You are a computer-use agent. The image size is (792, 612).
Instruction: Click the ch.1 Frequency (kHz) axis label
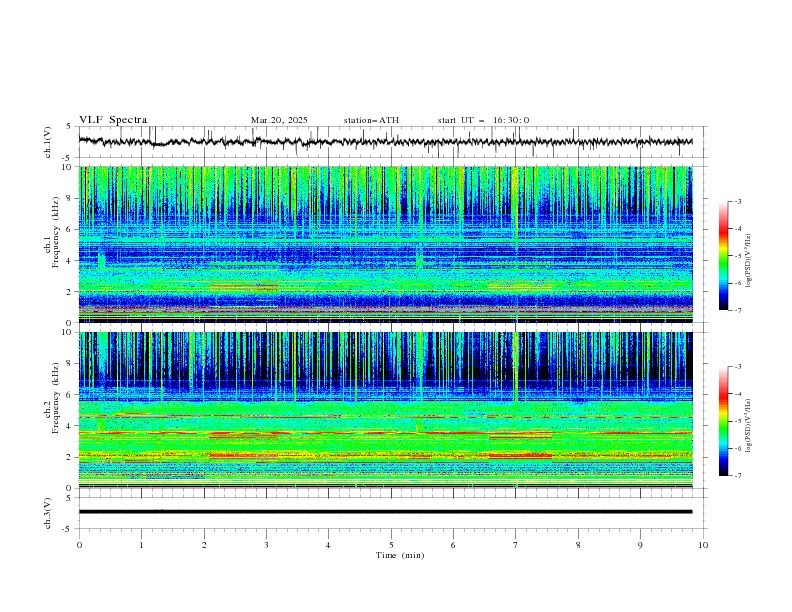[52, 232]
